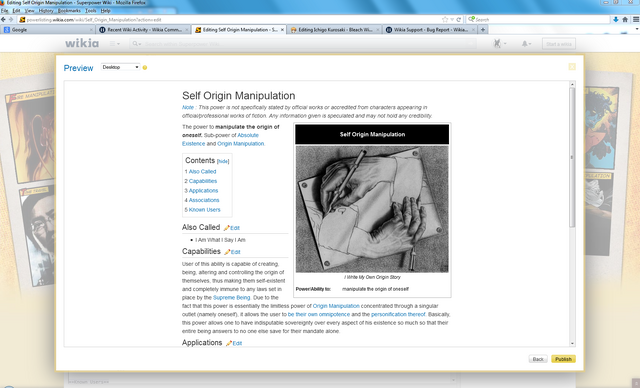Open the Firefox hamburger menu
This screenshot has width=640, height=388.
(636, 19)
